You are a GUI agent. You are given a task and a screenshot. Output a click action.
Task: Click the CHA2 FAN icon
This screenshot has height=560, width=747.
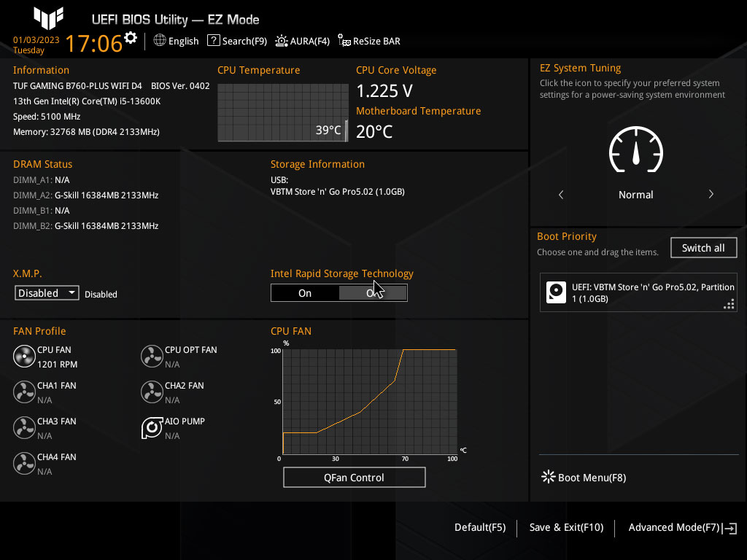(152, 392)
